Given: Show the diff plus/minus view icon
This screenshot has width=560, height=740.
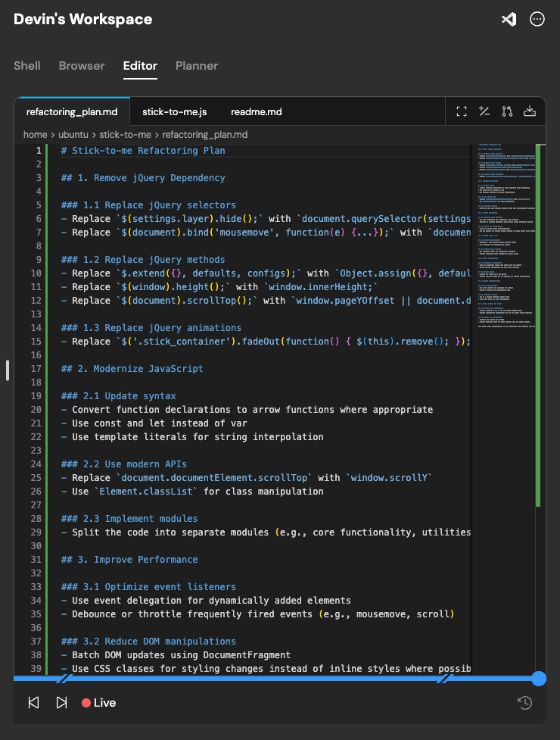Looking at the screenshot, I should pyautogui.click(x=484, y=111).
